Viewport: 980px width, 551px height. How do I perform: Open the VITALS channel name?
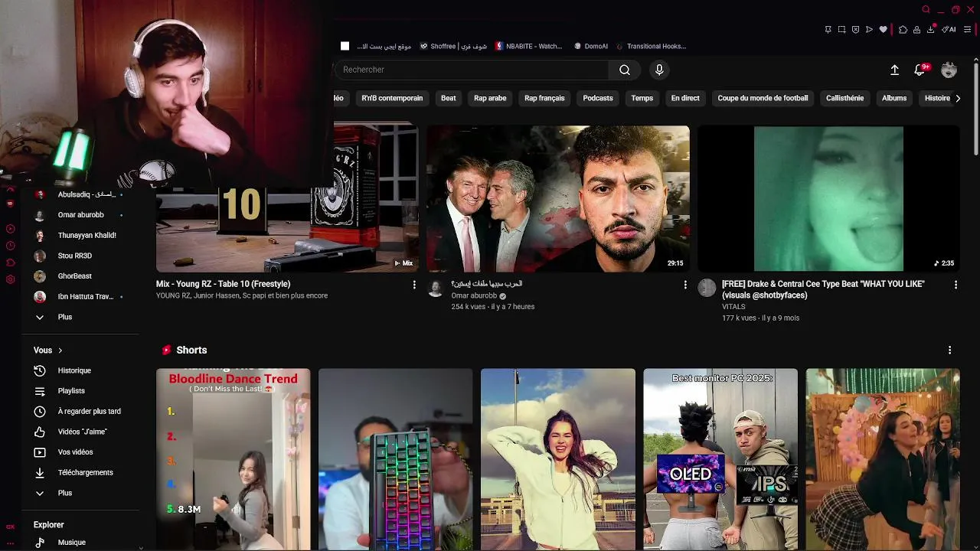click(733, 307)
